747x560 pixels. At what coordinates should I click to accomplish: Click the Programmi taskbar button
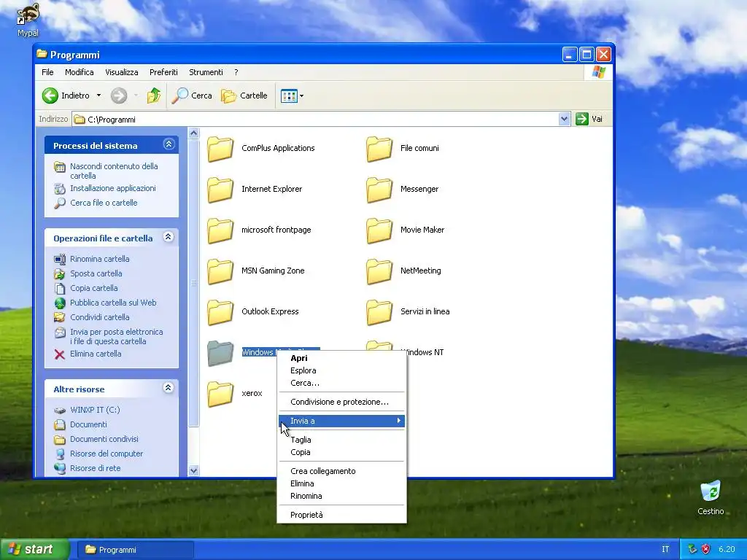click(136, 550)
